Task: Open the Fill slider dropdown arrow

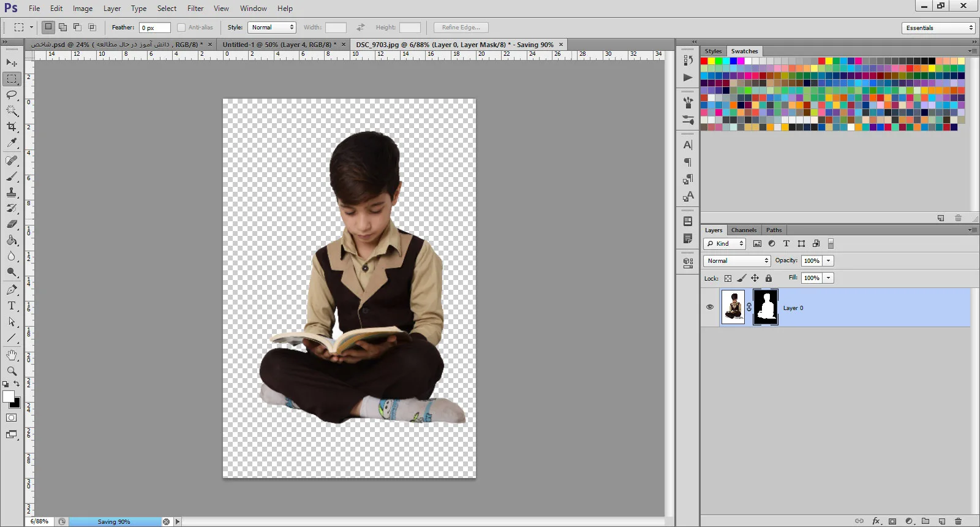Action: [829, 278]
